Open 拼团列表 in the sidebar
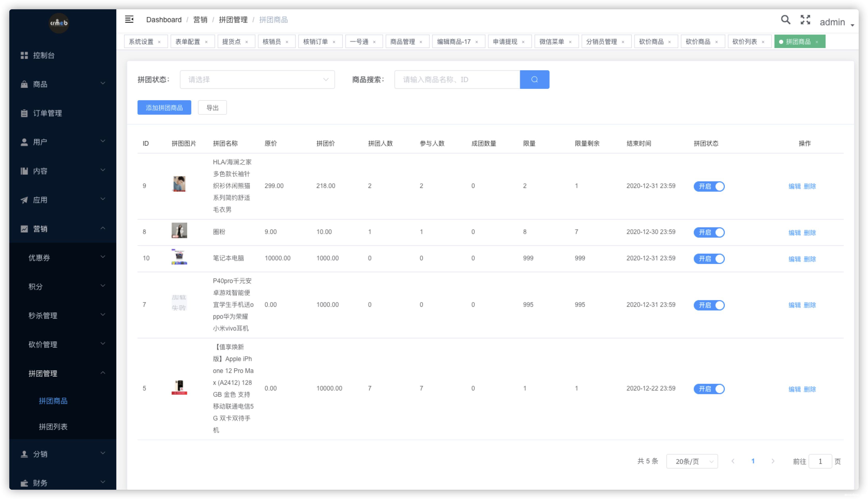The image size is (868, 499). click(x=53, y=426)
